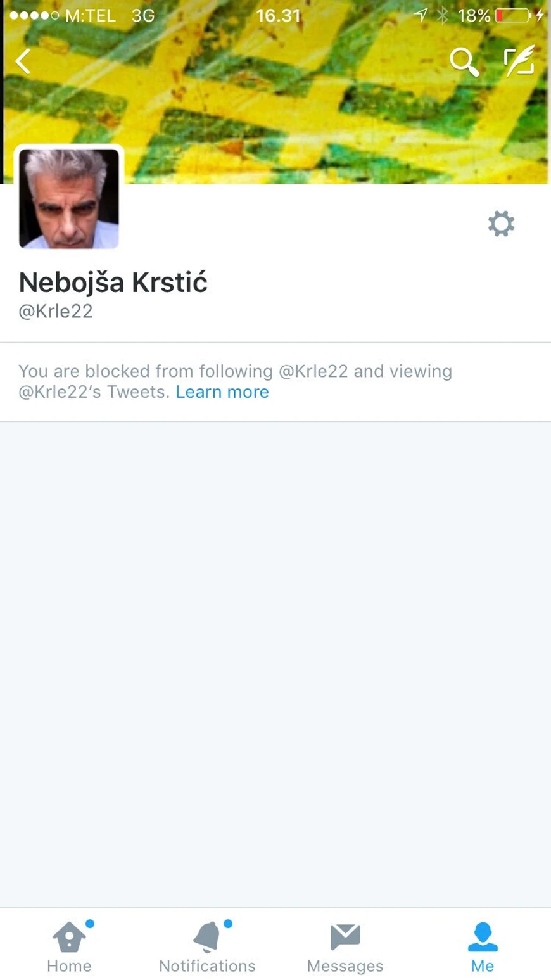Tap the Nebojša Krstić display name
Viewport: 551px width, 980px height.
tap(113, 283)
